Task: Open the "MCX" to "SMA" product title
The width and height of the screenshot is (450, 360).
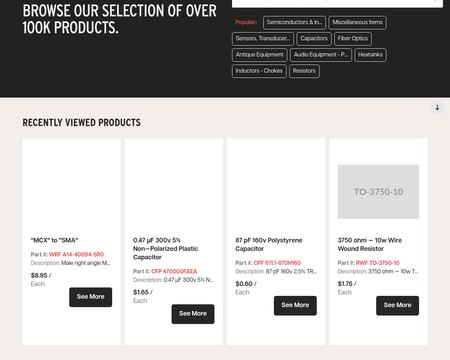Action: pyautogui.click(x=54, y=240)
